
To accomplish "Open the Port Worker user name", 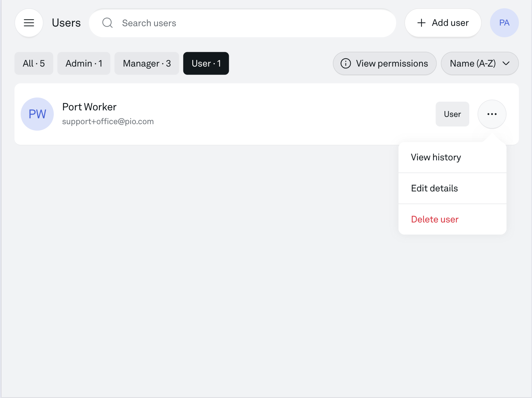I will tap(89, 107).
